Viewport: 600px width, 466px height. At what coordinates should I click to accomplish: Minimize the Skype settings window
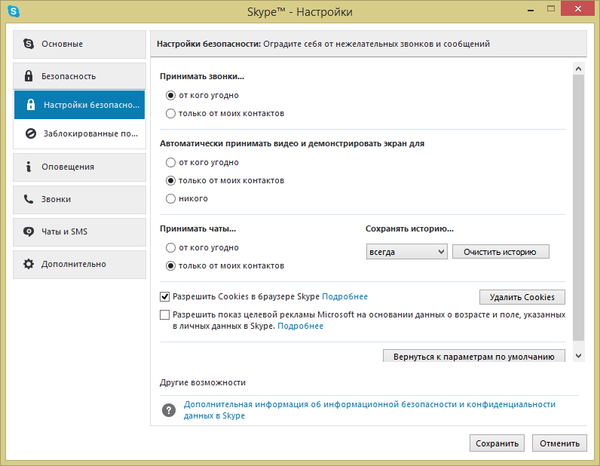[x=530, y=10]
